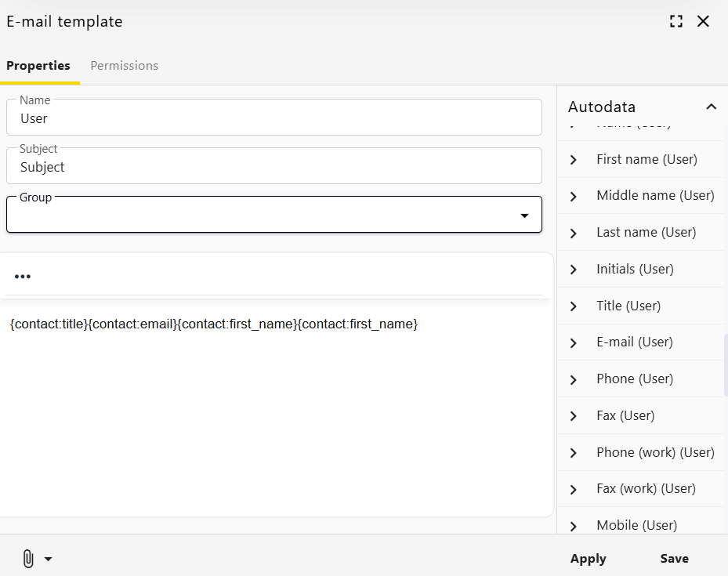The width and height of the screenshot is (728, 576).
Task: Expand the E-mail (User) autodata entry
Action: [573, 342]
